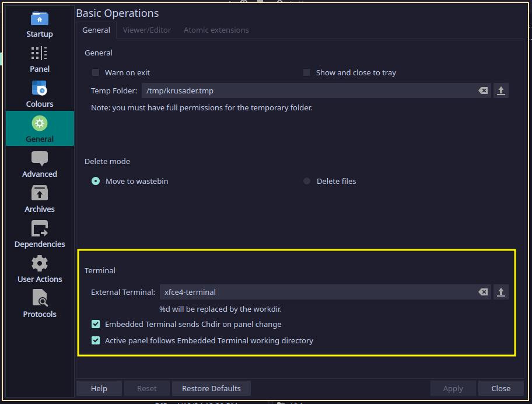Go to Advanced settings page

click(40, 164)
